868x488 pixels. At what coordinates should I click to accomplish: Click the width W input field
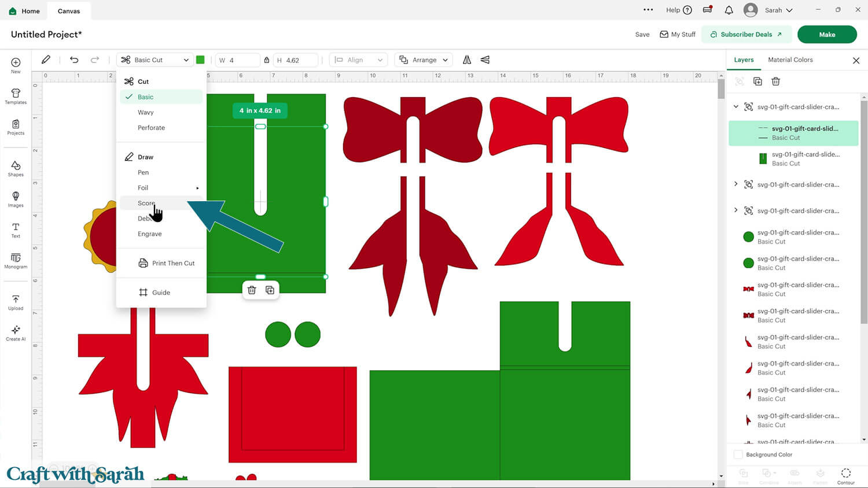pyautogui.click(x=239, y=60)
